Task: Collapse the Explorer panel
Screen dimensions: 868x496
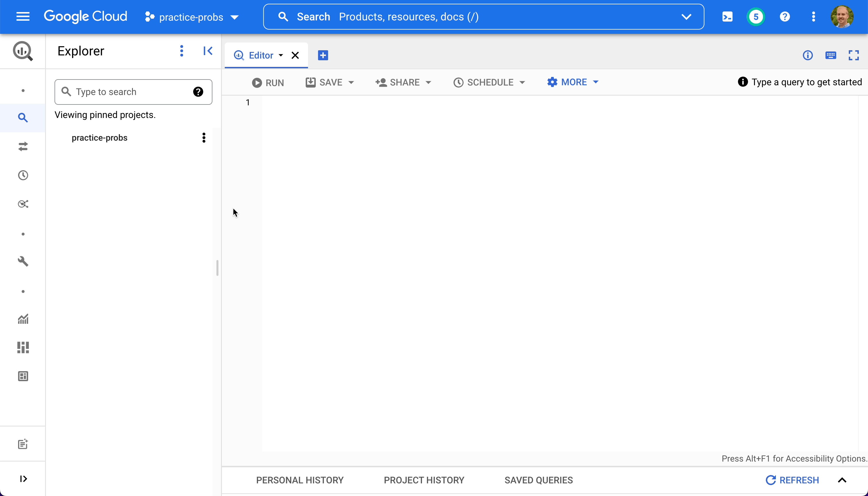Action: pyautogui.click(x=208, y=51)
